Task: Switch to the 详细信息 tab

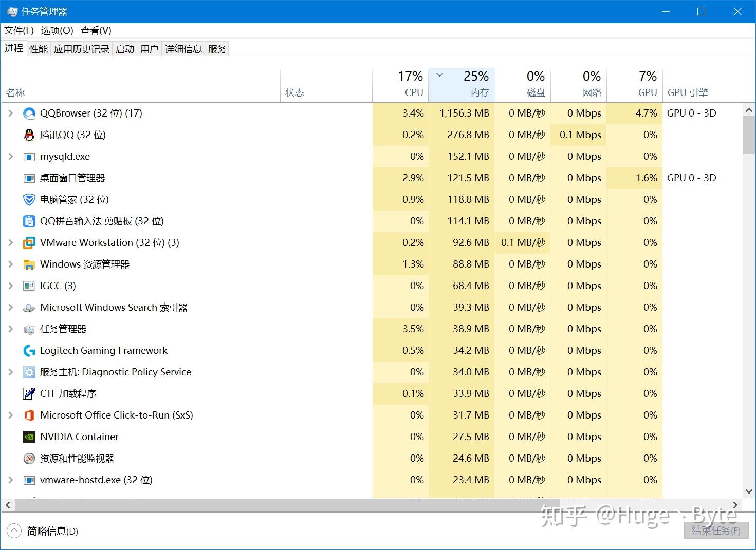Action: [183, 49]
